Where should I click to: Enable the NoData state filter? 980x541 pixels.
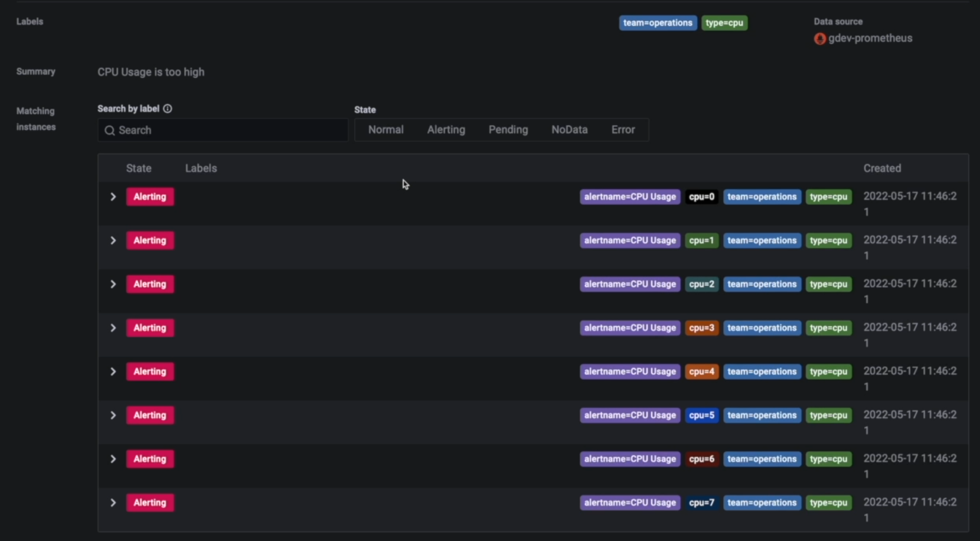(569, 129)
